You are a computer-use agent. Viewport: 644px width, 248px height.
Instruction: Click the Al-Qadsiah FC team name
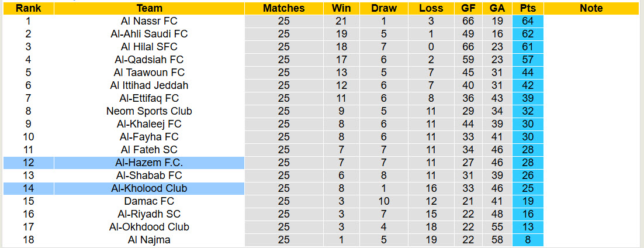[x=149, y=60]
